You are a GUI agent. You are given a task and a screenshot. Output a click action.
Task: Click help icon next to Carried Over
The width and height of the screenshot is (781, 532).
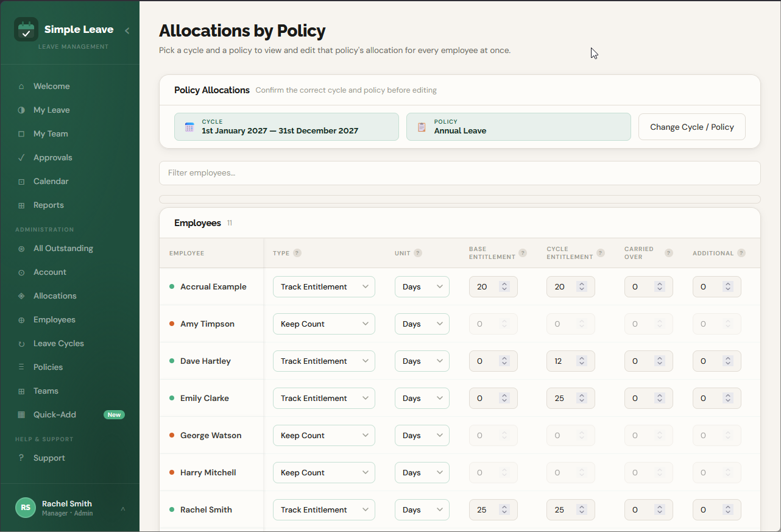click(669, 253)
